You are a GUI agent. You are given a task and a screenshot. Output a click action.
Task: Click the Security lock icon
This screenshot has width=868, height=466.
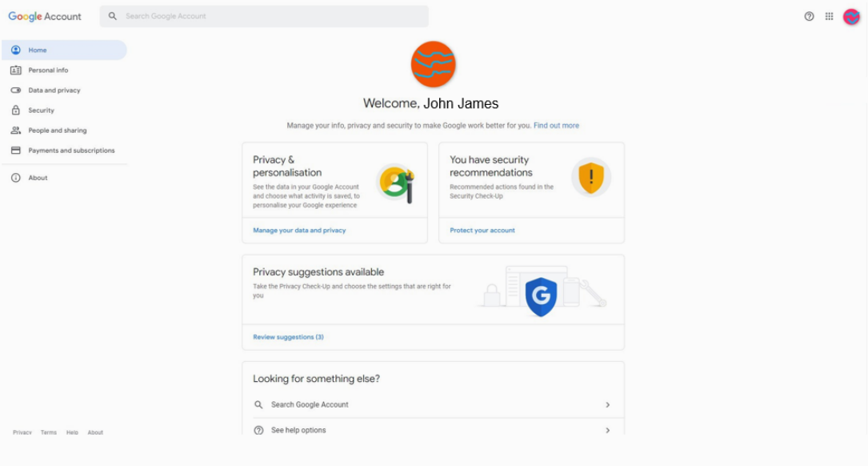15,110
